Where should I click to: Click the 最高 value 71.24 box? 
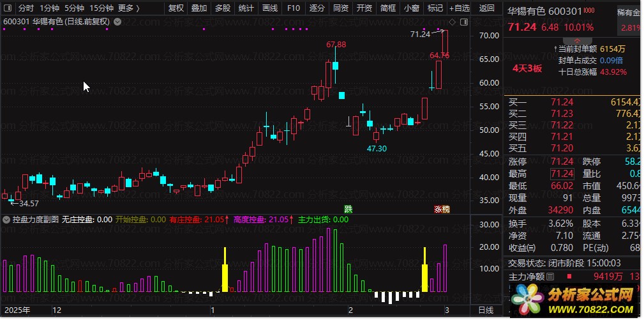562,174
